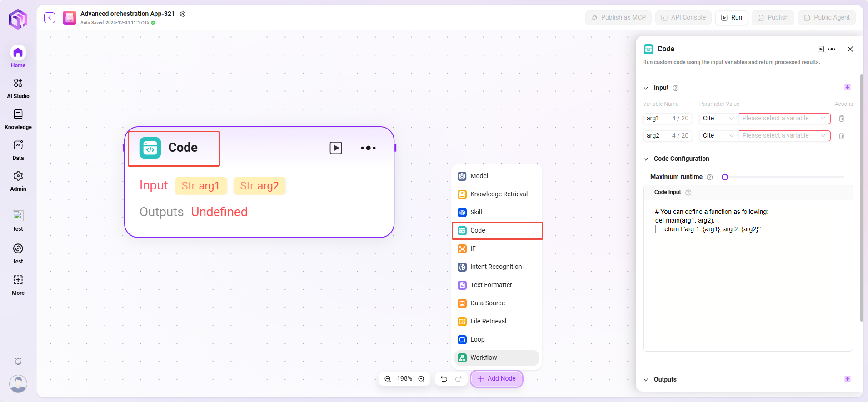Open the Cite type dropdown for arg1
868x402 pixels.
pyautogui.click(x=718, y=119)
